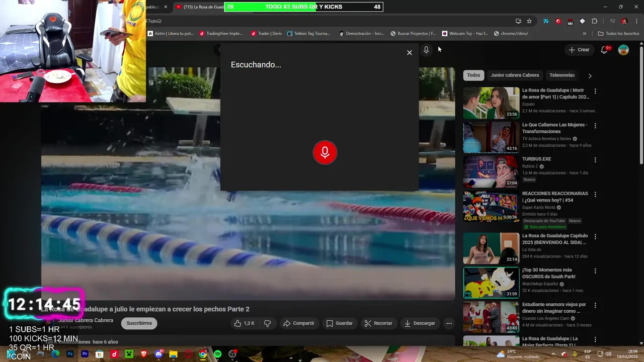Open Brave browser from taskbar
Screen dimensions: 644x362
point(144,354)
